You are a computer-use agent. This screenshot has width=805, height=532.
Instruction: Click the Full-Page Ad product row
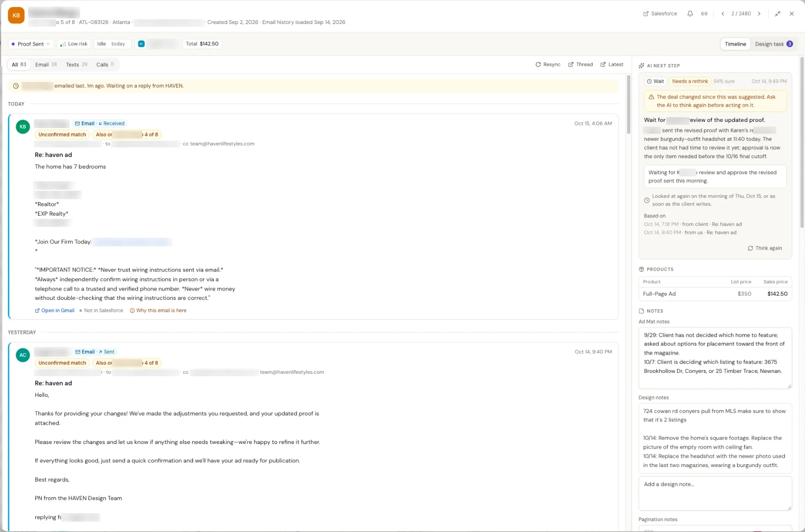click(715, 294)
